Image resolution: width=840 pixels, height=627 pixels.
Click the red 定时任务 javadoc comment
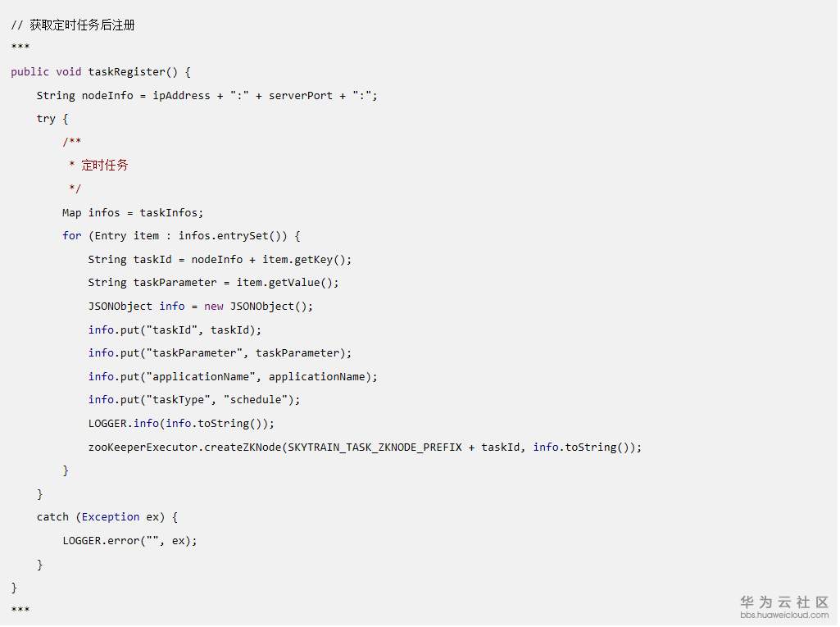(104, 165)
